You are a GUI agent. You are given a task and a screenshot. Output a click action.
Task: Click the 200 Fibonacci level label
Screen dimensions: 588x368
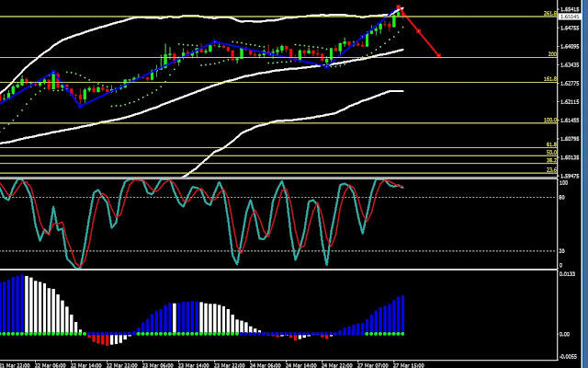[x=552, y=54]
